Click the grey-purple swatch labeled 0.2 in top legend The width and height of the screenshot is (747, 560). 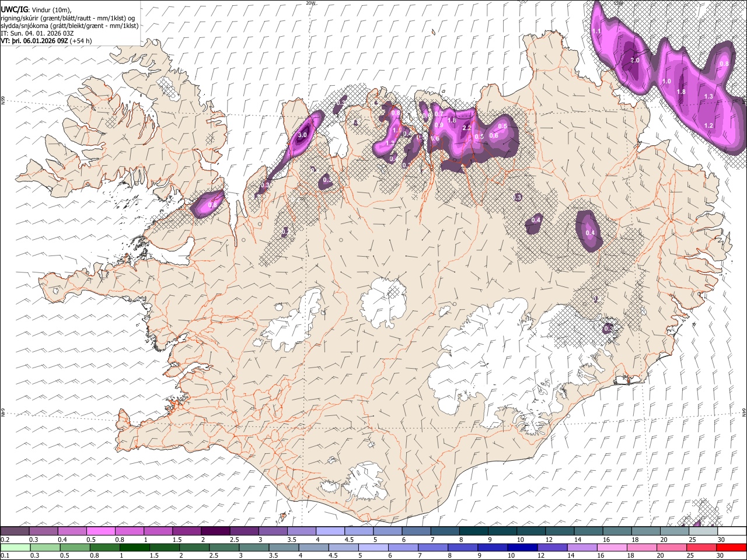15,531
